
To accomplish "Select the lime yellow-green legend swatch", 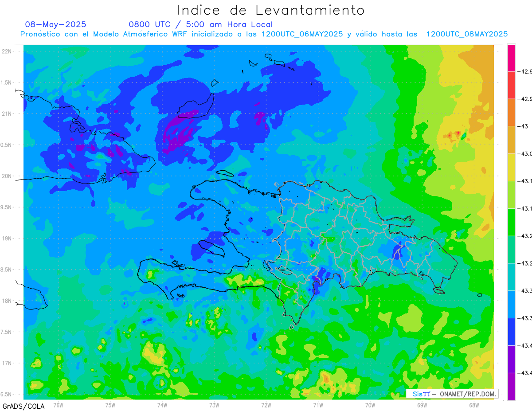I will tap(511, 195).
